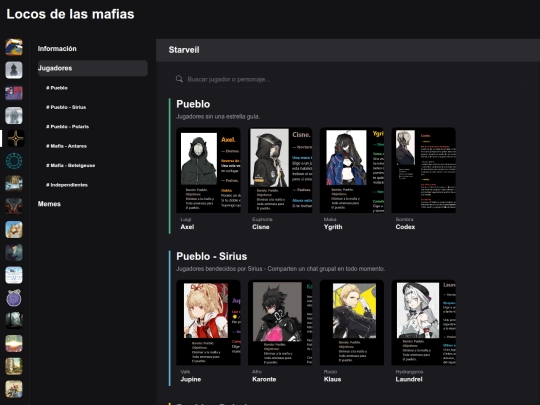Viewport: 540px width, 405px height.
Task: Jump to # Independientes subsection
Action: pyautogui.click(x=67, y=185)
